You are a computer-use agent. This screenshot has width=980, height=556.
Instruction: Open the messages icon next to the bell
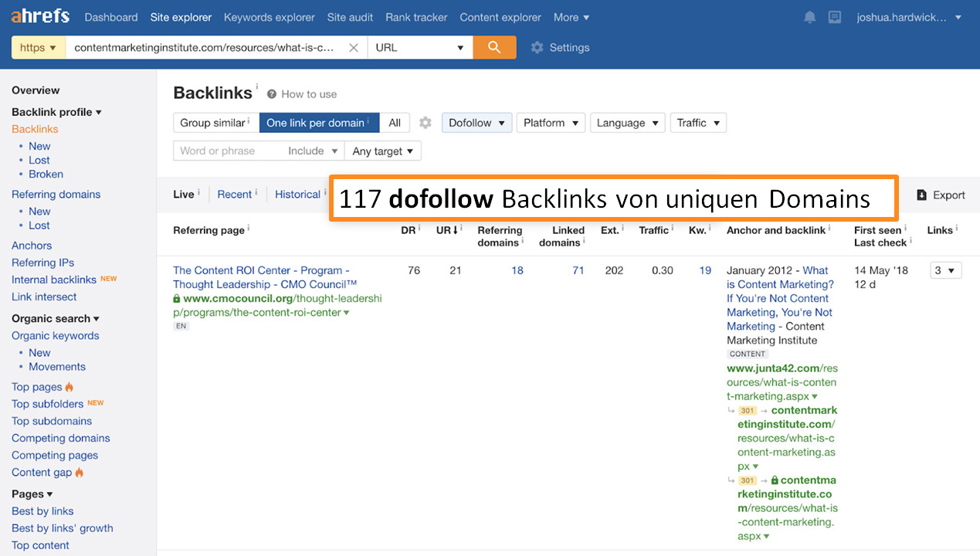click(x=834, y=17)
